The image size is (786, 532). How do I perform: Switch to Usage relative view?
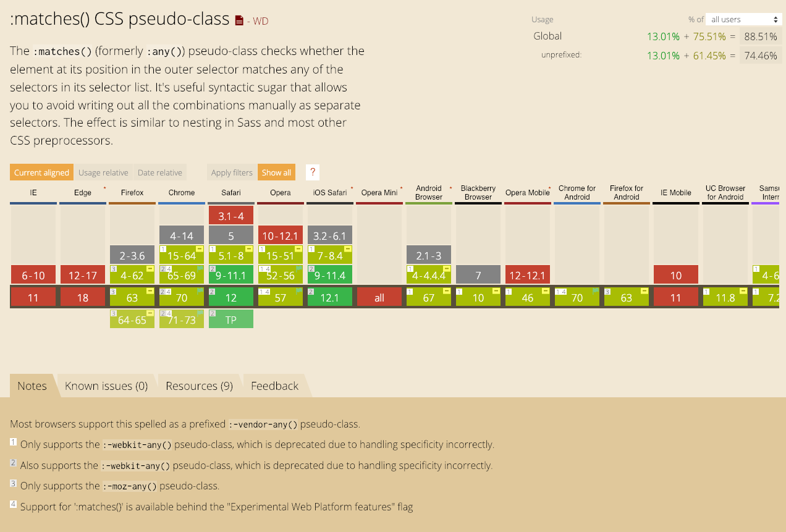click(x=103, y=172)
